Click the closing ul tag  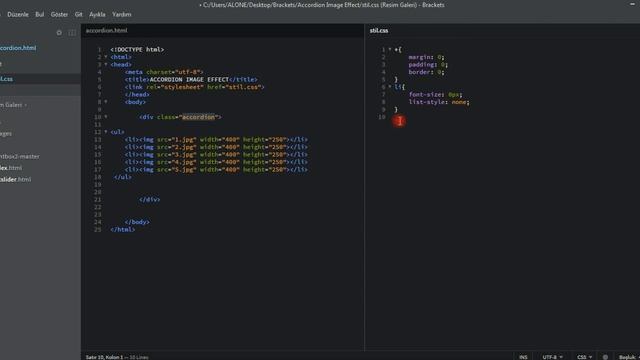[123, 177]
